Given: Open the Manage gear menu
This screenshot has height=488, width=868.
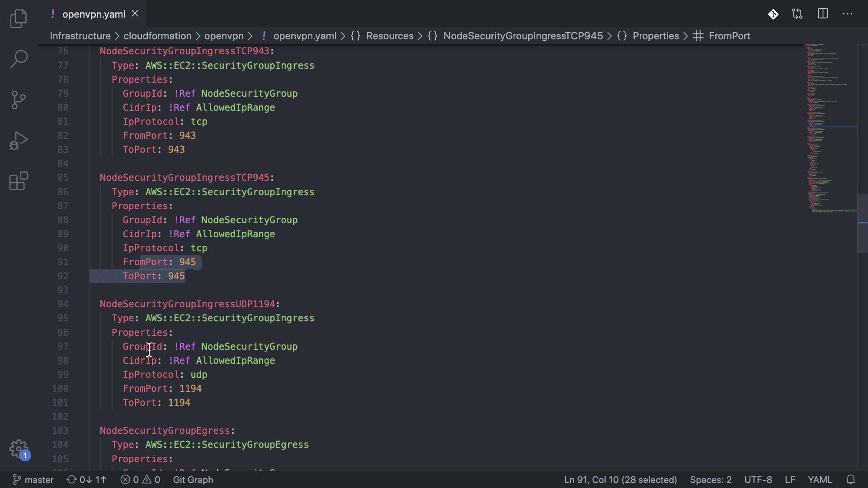Looking at the screenshot, I should click(19, 449).
